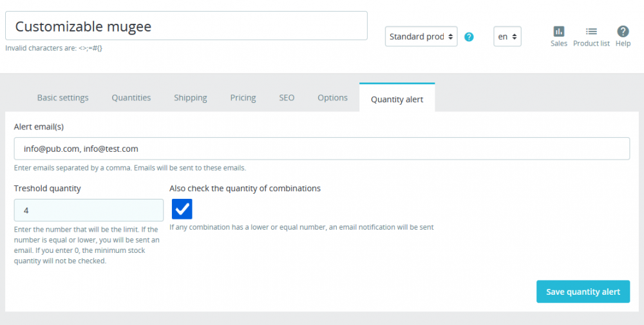The width and height of the screenshot is (644, 325).
Task: Open the en language dropdown
Action: click(x=507, y=37)
